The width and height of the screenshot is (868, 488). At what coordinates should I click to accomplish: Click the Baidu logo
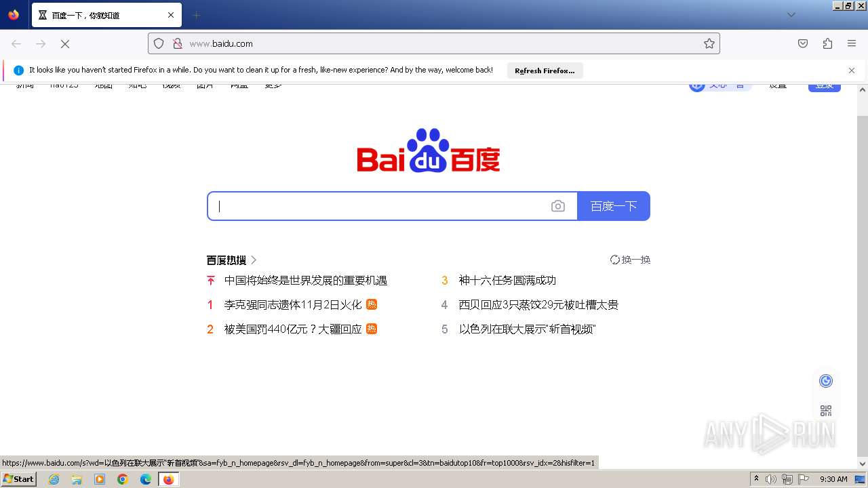(x=429, y=150)
